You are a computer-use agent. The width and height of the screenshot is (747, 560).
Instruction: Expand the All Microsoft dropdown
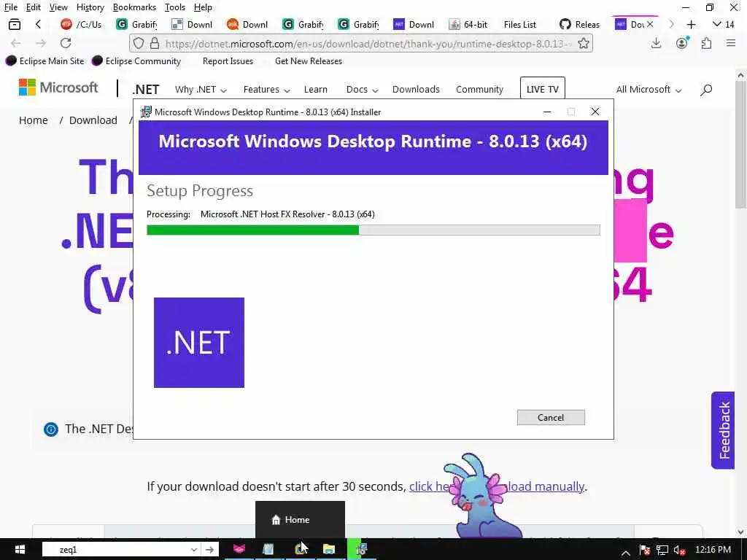tap(649, 90)
